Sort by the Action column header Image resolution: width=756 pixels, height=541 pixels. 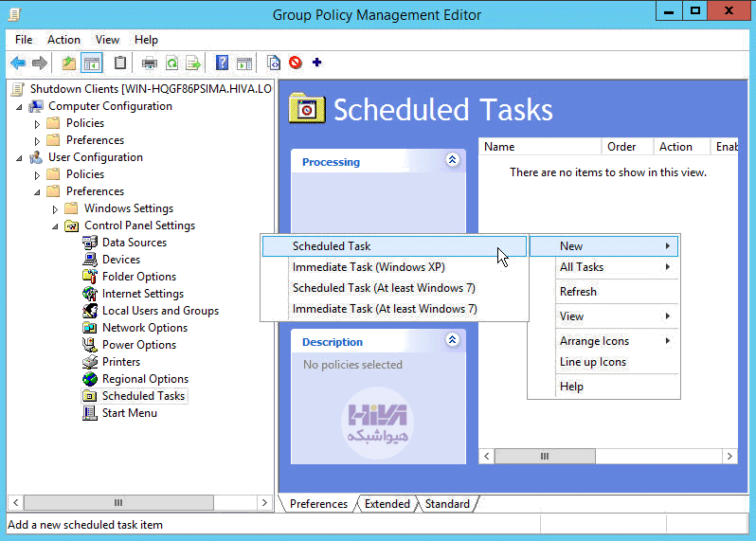pyautogui.click(x=681, y=147)
